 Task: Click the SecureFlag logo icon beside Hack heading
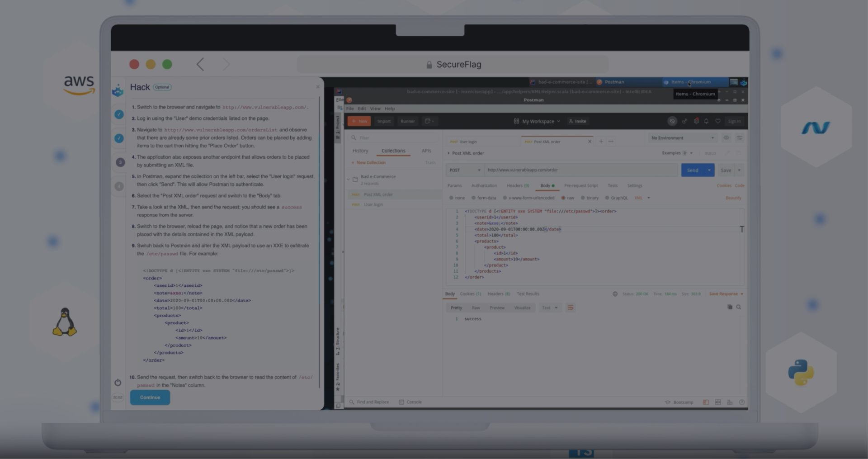click(118, 90)
